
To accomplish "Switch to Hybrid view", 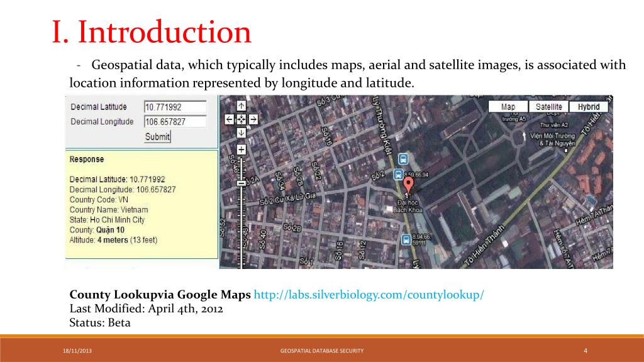I will coord(589,107).
